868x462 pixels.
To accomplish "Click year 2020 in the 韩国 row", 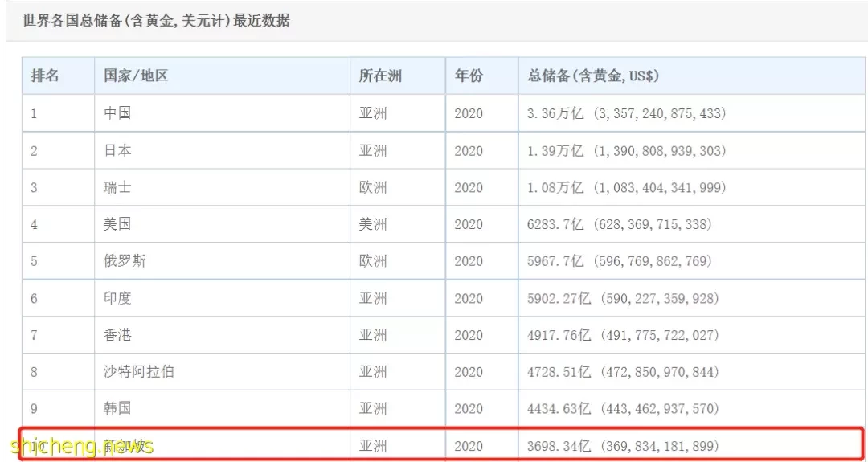I will [469, 409].
